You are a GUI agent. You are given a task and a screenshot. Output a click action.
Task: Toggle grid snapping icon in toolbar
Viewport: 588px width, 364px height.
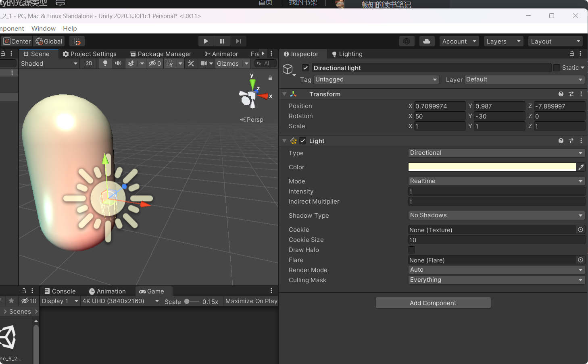77,41
